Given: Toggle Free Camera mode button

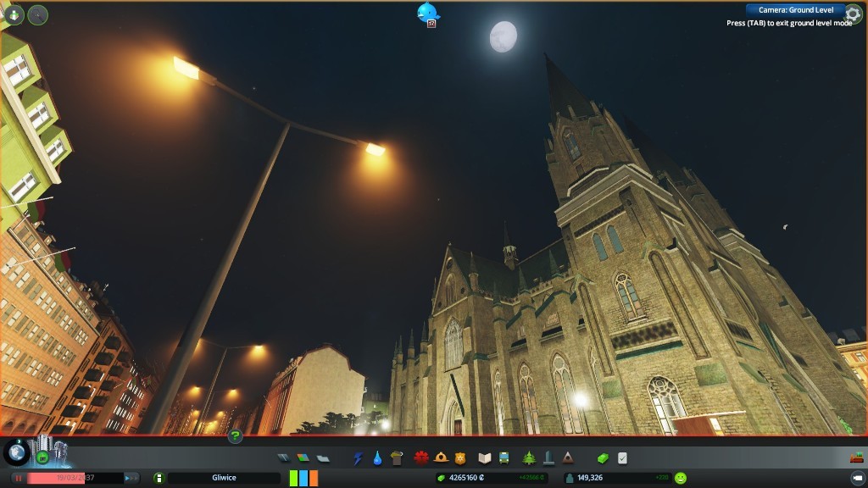Looking at the screenshot, I should click(x=858, y=478).
